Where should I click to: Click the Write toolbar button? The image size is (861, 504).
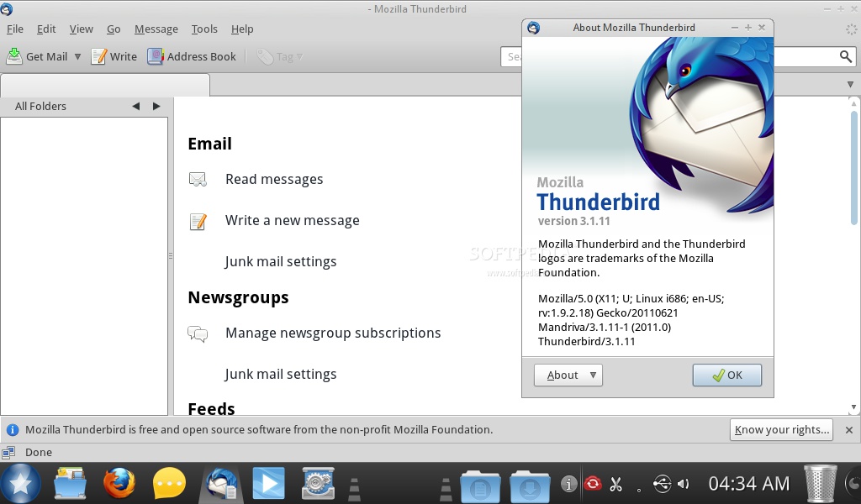click(114, 56)
